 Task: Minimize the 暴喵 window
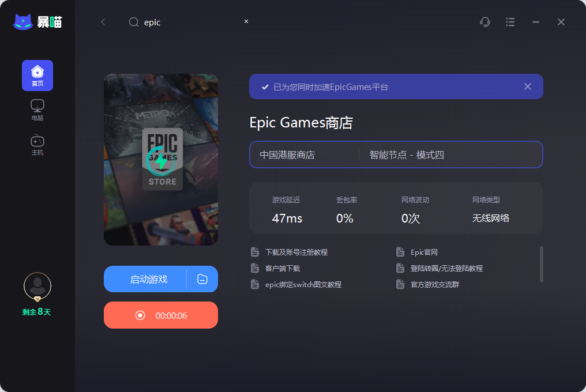tap(536, 22)
